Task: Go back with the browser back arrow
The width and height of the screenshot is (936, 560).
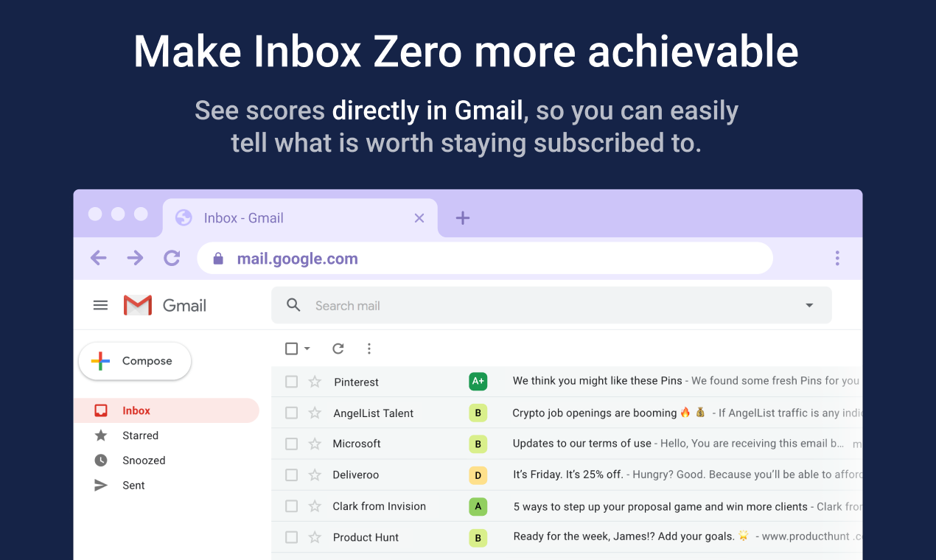Action: coord(99,258)
